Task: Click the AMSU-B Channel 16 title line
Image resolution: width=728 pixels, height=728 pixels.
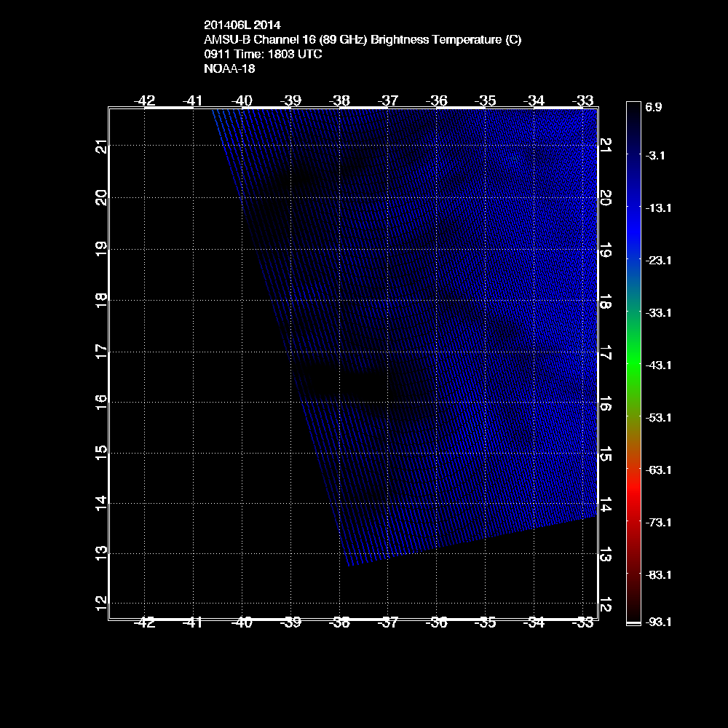Action: [363, 40]
